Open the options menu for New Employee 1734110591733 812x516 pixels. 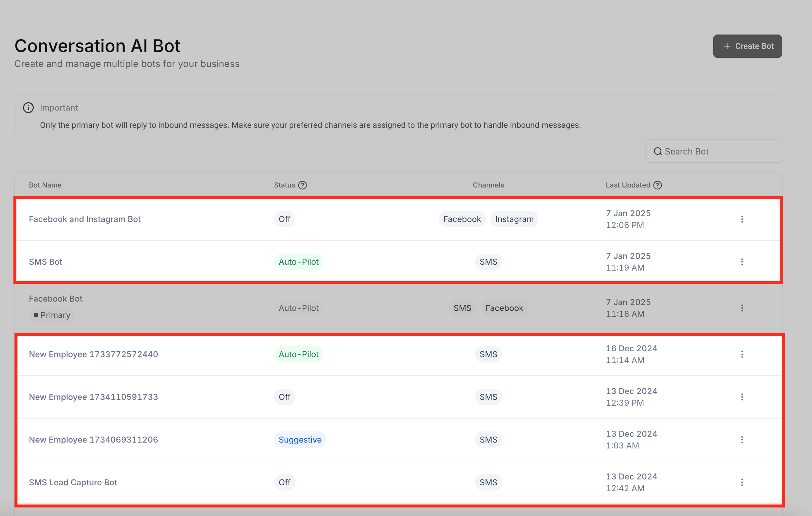742,397
